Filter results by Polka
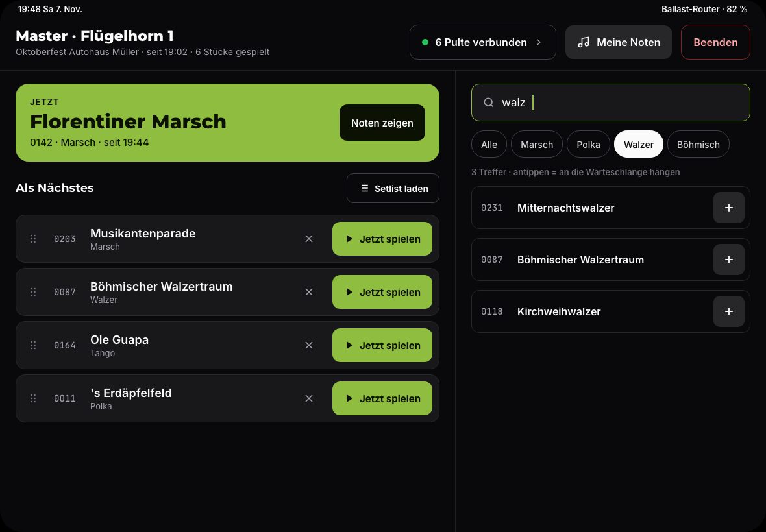The width and height of the screenshot is (766, 532). 588,145
